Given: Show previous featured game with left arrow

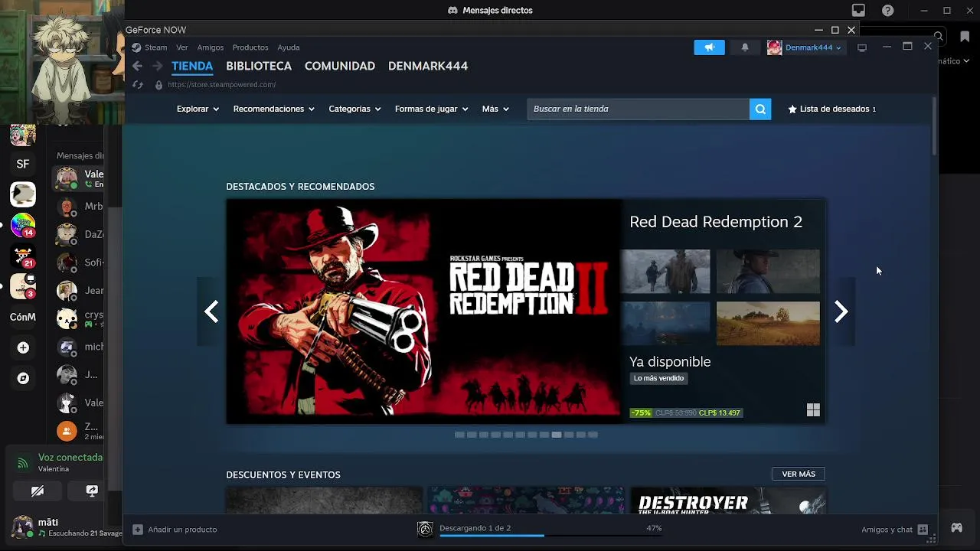Looking at the screenshot, I should [x=211, y=311].
